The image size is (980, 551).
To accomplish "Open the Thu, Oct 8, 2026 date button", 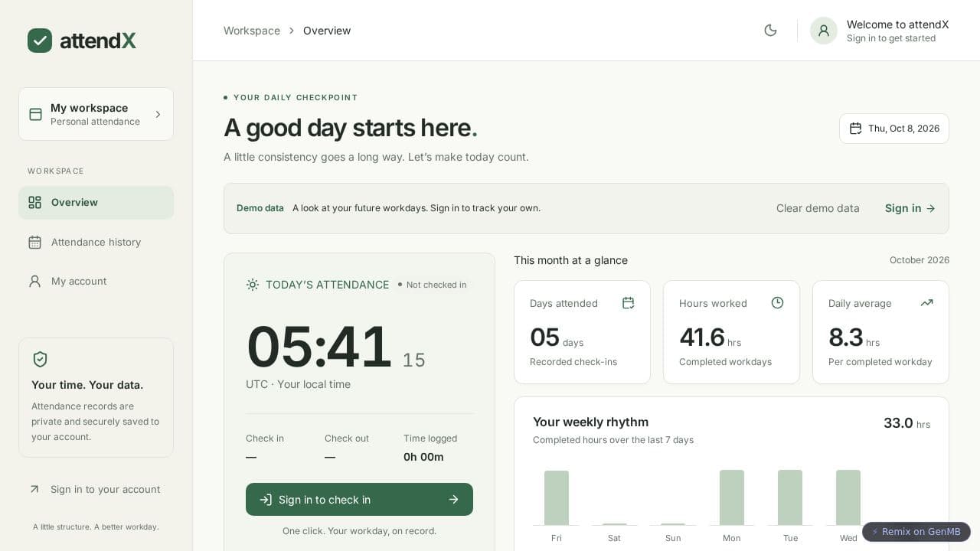I will coord(894,129).
